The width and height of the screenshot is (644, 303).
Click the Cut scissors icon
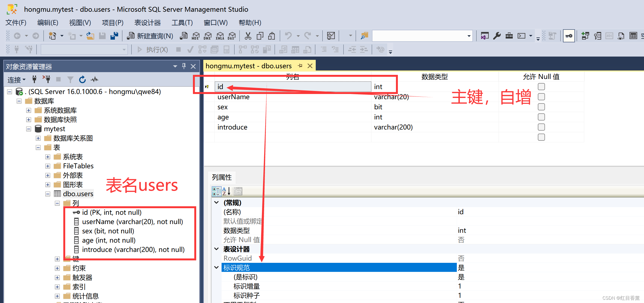[248, 36]
